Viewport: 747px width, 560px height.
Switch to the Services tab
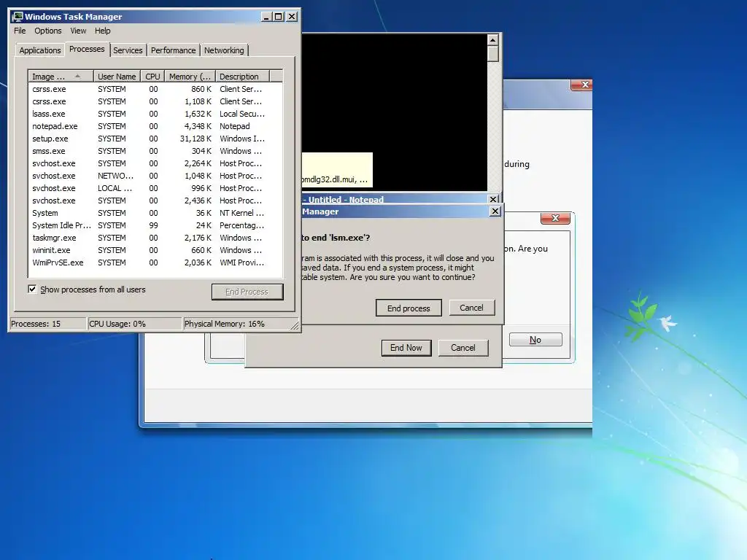[x=128, y=50]
